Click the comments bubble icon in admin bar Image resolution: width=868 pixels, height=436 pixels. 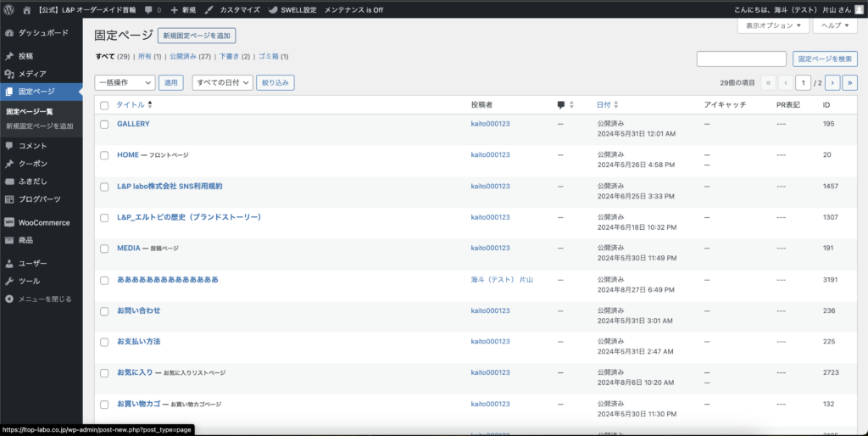pyautogui.click(x=149, y=9)
